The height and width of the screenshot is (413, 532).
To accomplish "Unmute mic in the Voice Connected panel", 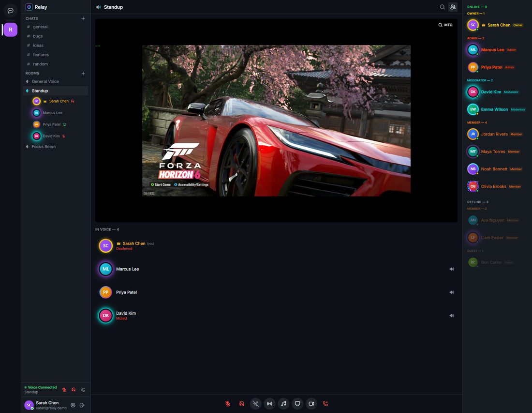I will 64,390.
